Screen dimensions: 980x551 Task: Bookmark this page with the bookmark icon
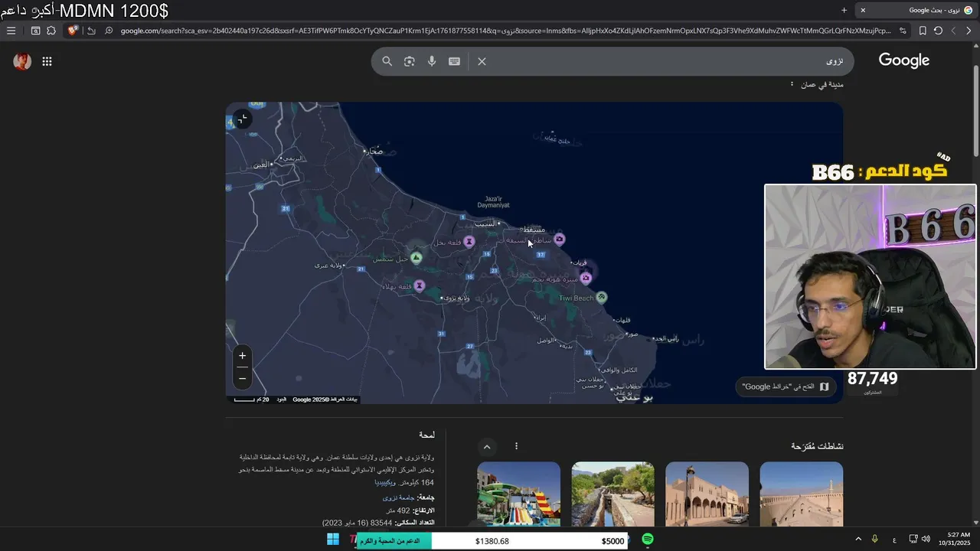[x=923, y=31]
